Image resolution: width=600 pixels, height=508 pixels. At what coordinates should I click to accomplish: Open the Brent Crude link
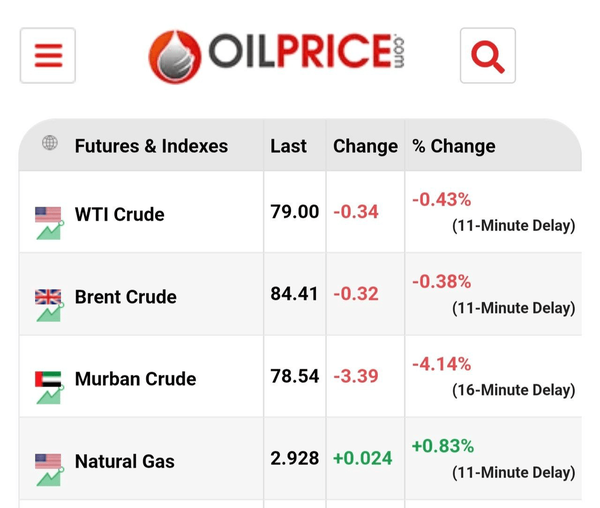click(126, 297)
